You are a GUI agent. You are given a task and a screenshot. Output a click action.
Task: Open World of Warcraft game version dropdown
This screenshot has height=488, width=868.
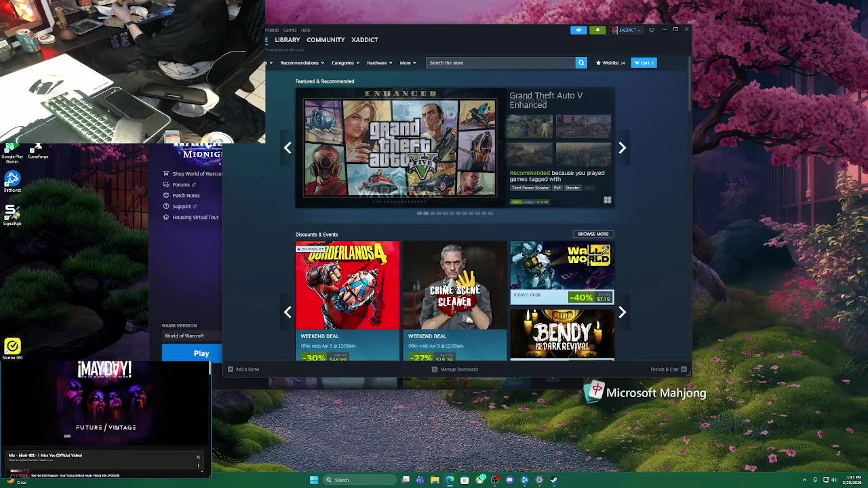coord(192,335)
